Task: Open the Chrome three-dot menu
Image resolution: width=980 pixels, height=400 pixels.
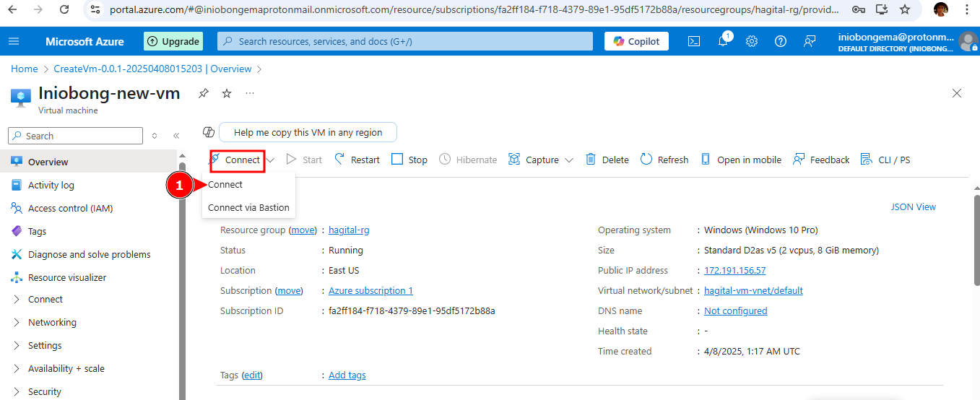Action: point(967,9)
